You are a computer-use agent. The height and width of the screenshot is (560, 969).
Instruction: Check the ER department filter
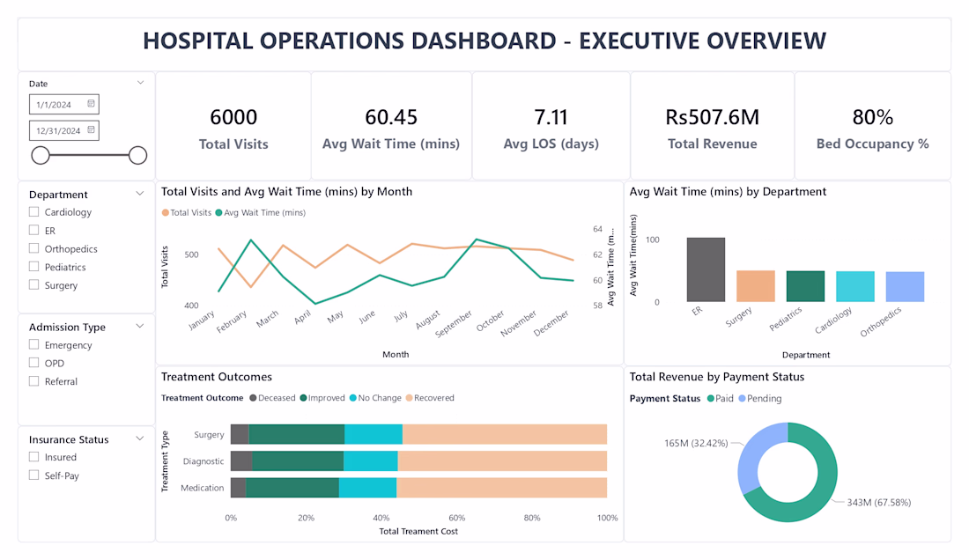(34, 231)
